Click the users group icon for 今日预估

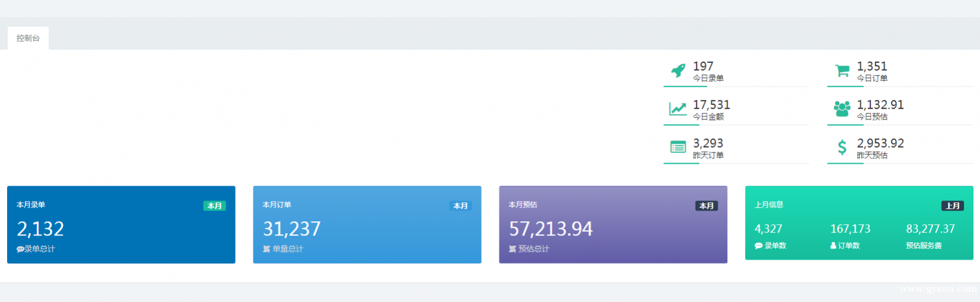pos(842,109)
